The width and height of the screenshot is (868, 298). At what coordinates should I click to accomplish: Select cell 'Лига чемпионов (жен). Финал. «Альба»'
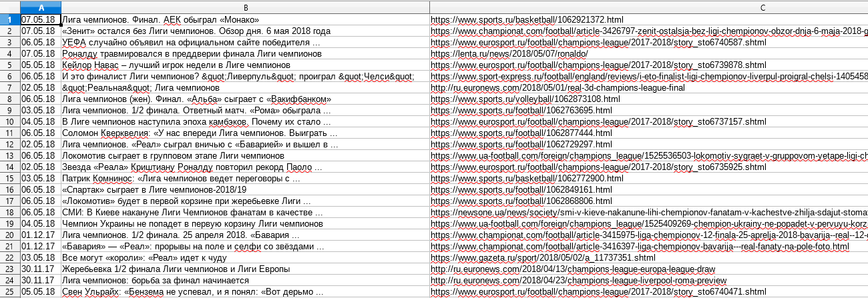pos(245,99)
